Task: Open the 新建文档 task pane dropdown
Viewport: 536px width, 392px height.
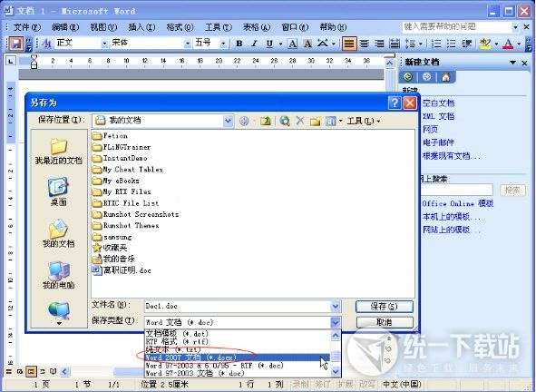Action: 512,63
